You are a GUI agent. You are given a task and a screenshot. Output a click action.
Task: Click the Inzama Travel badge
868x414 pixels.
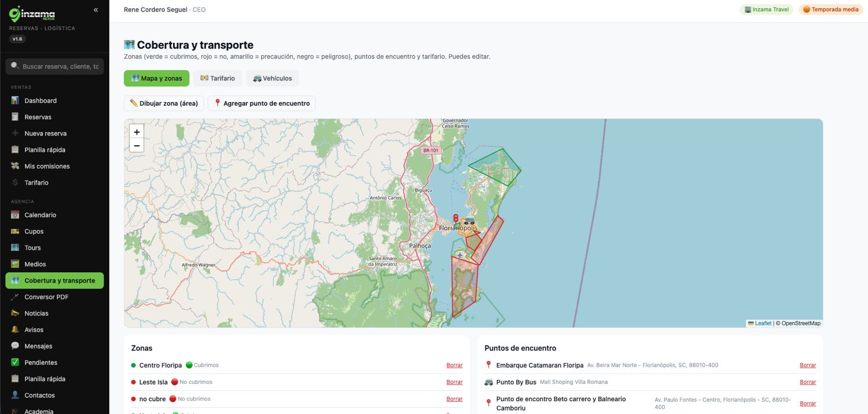click(x=766, y=9)
